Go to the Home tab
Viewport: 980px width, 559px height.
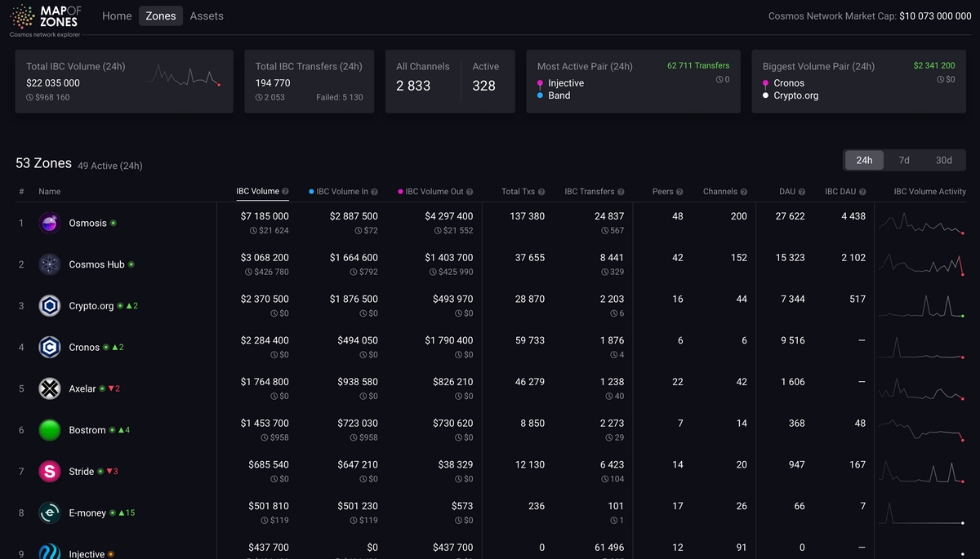point(117,16)
